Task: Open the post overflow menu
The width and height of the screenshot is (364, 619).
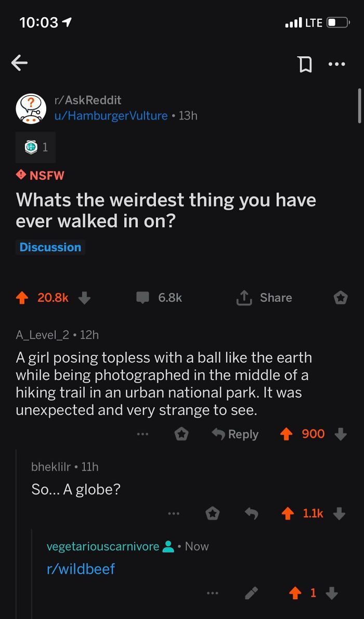Action: [337, 63]
